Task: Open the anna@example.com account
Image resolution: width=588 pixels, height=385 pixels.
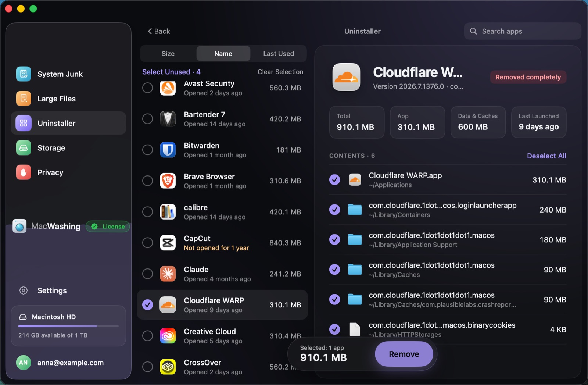Action: 68,363
